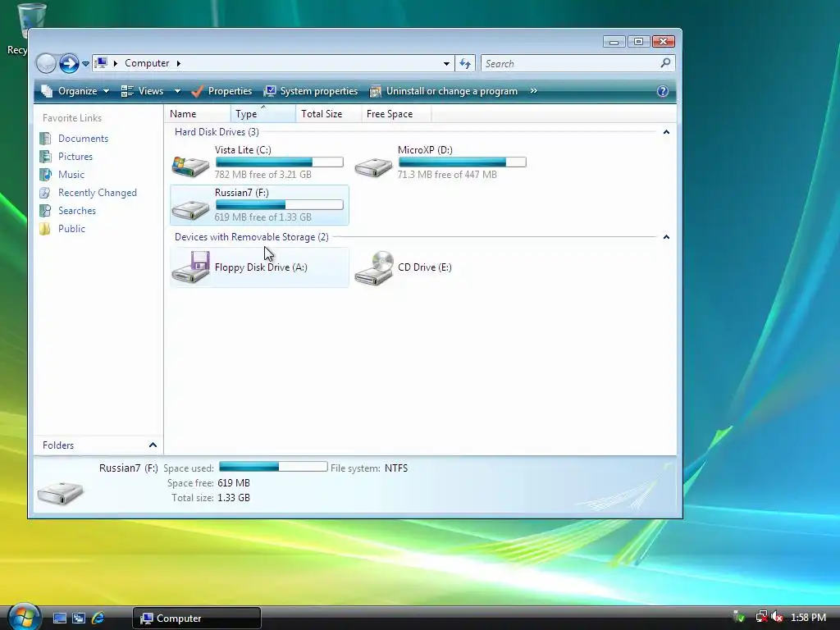This screenshot has width=840, height=630.
Task: Open the Documents favorite link
Action: pyautogui.click(x=83, y=139)
